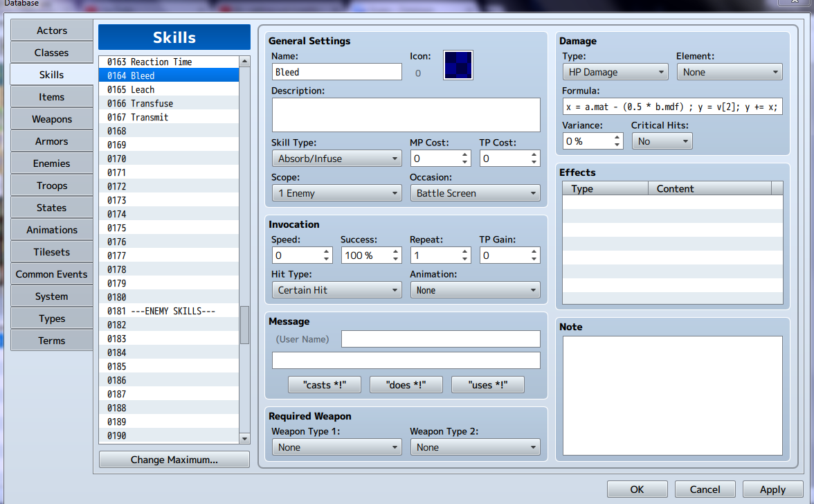The width and height of the screenshot is (814, 504).
Task: Click the Change Maximum button
Action: click(174, 459)
